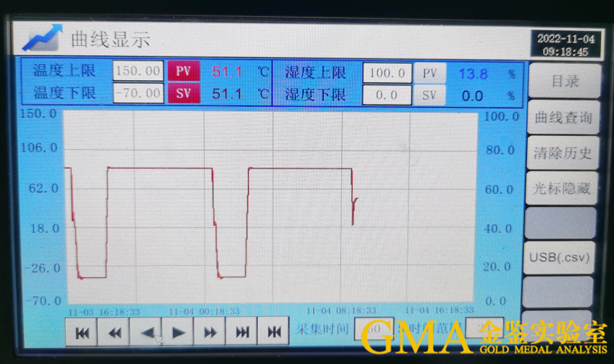Screen dimensions: 614x364
Task: Toggle the red temperature PV curve button
Action: (183, 71)
